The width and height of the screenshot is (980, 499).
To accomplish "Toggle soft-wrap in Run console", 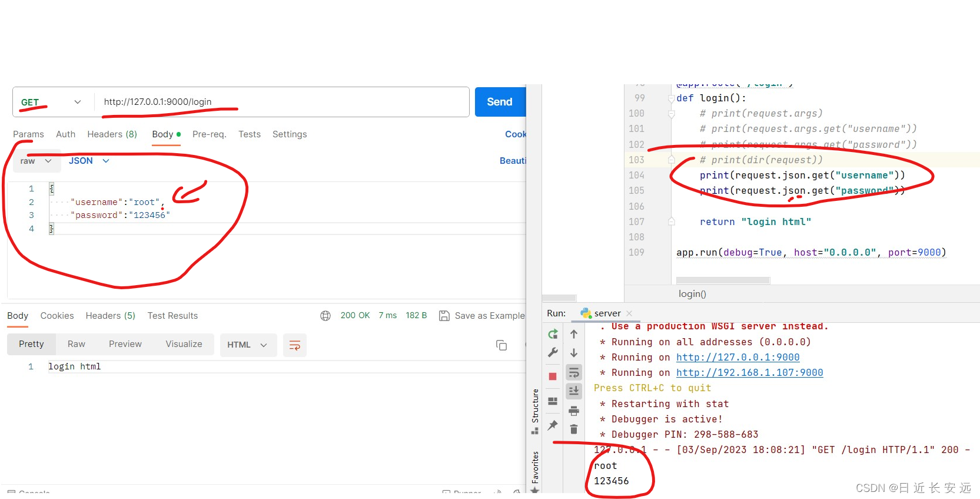I will [x=574, y=372].
